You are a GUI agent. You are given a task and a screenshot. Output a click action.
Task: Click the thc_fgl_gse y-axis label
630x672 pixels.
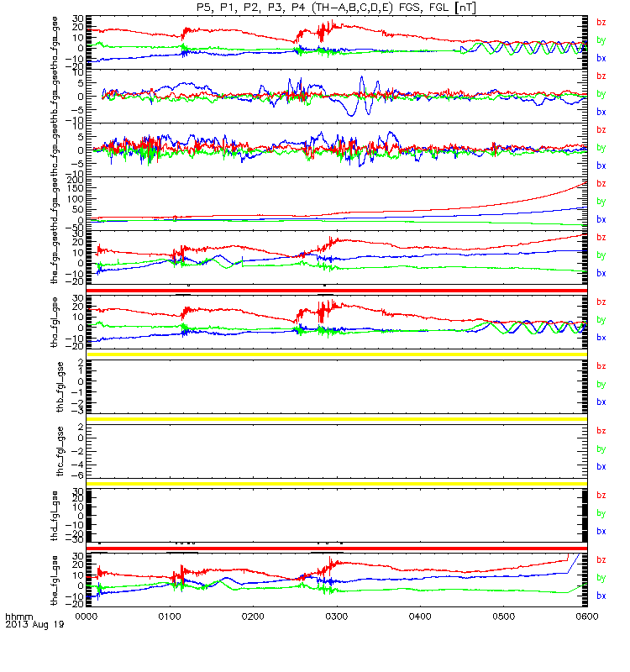click(60, 451)
